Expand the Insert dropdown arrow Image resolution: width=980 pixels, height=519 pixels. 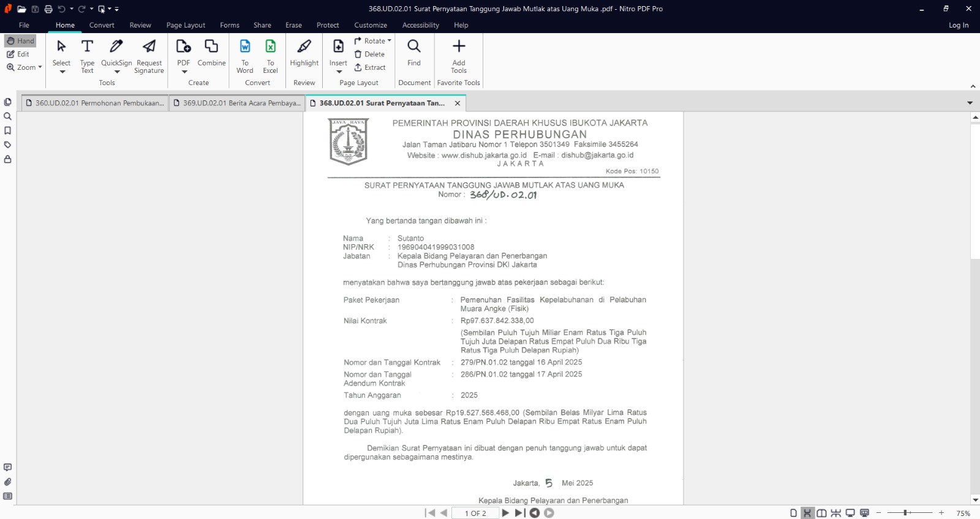pyautogui.click(x=339, y=72)
